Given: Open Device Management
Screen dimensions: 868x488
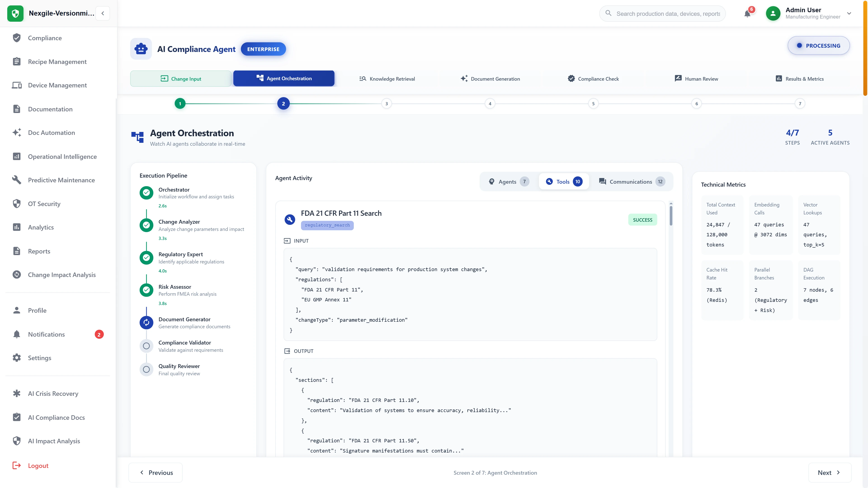Looking at the screenshot, I should pos(57,85).
